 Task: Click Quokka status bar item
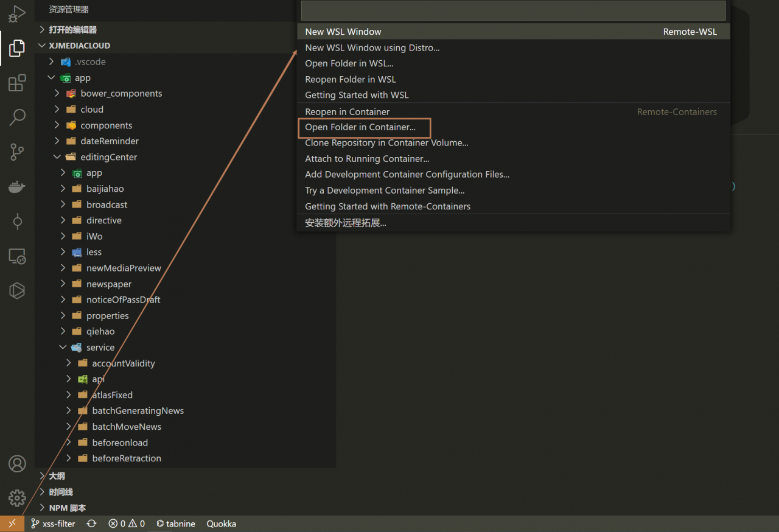(222, 523)
